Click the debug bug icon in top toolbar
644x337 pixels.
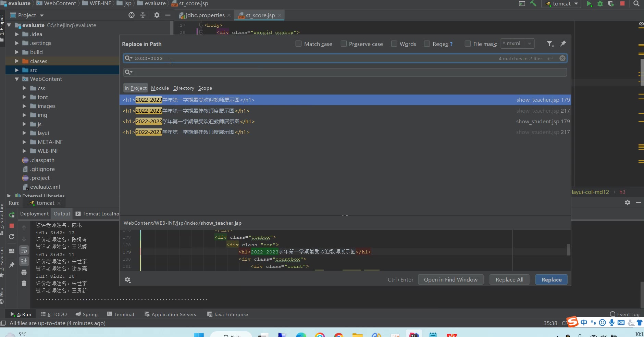tap(600, 4)
